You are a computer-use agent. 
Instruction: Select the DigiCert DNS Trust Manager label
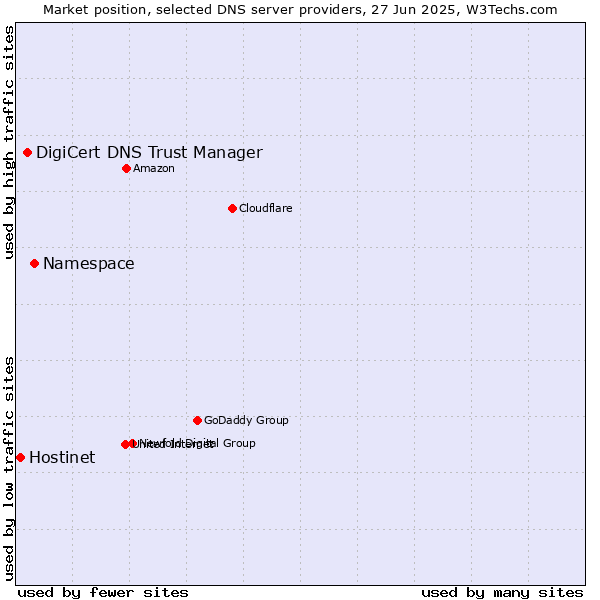coord(149,153)
